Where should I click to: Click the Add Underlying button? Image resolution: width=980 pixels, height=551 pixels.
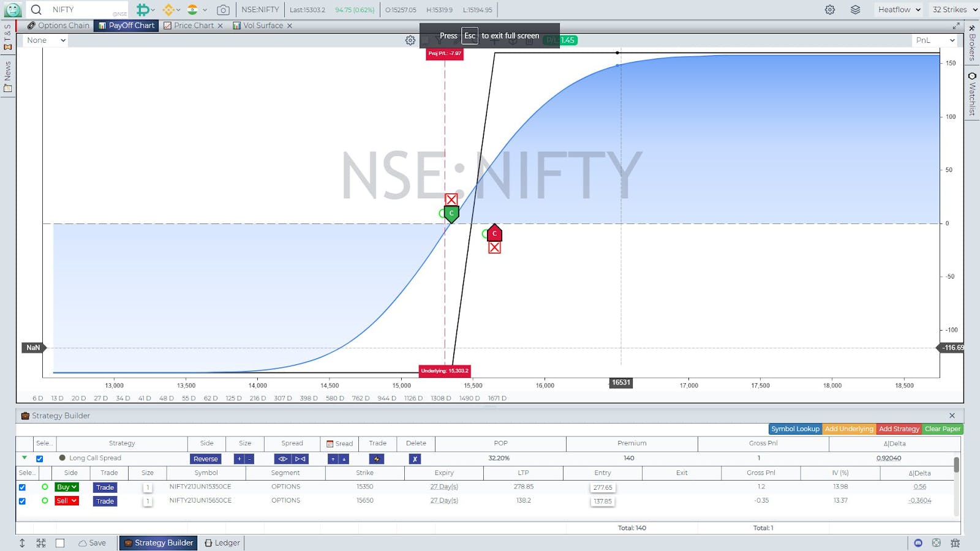click(849, 429)
